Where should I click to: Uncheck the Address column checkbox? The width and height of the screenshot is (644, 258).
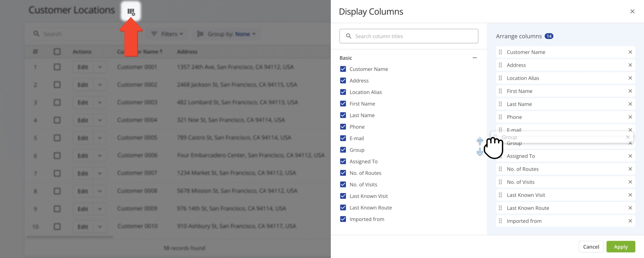point(343,81)
